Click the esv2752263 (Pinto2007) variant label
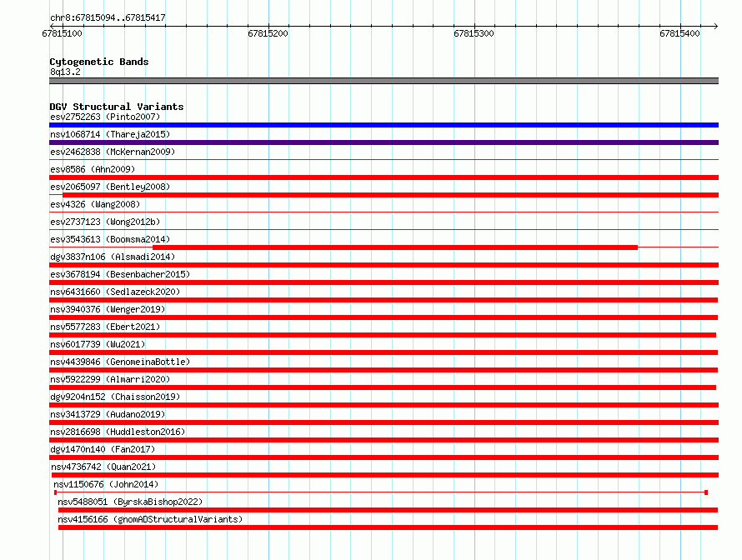 coord(105,117)
